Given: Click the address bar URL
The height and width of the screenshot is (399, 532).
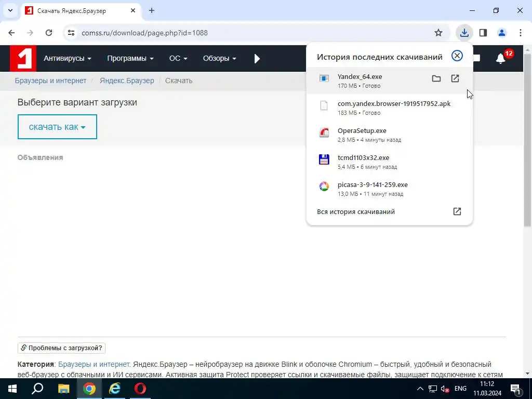Looking at the screenshot, I should pyautogui.click(x=144, y=33).
